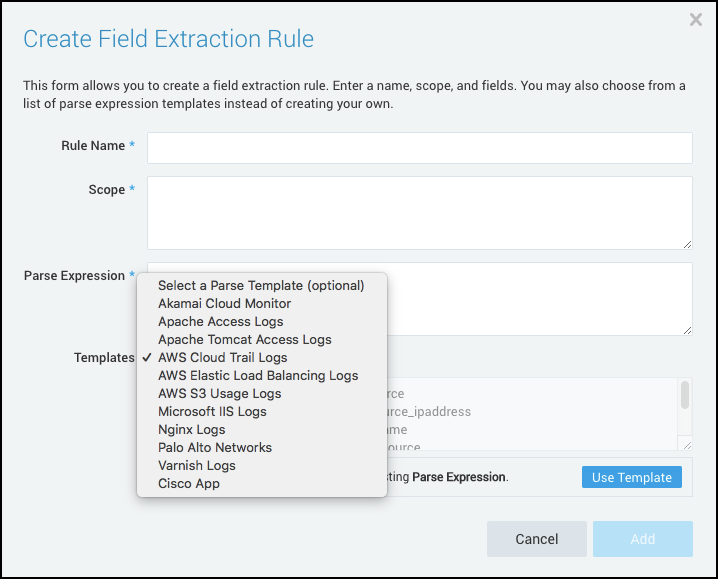Click the Cancel button
The height and width of the screenshot is (579, 718).
pos(536,539)
